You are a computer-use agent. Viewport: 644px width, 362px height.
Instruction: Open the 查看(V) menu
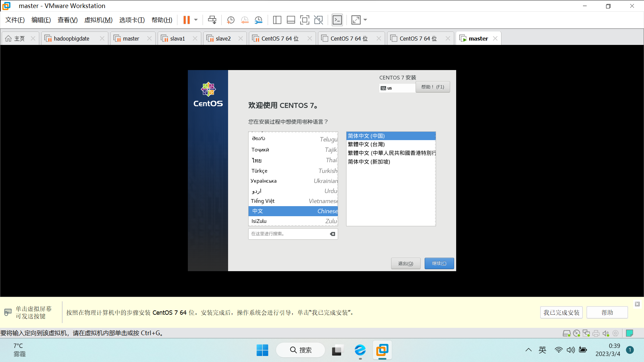click(67, 20)
